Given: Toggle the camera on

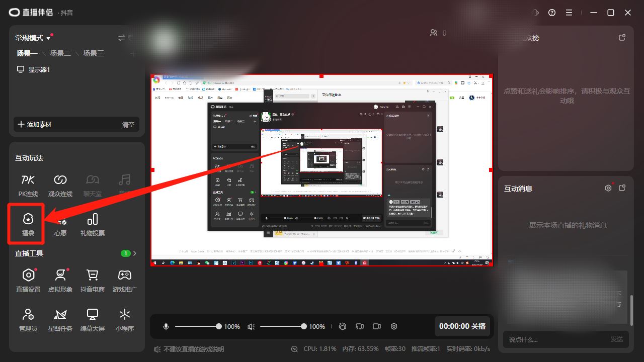Looking at the screenshot, I should point(376,326).
